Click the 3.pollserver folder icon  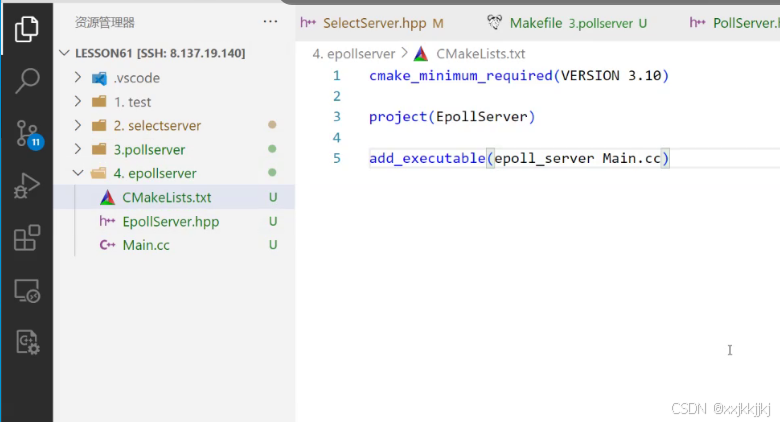click(99, 149)
